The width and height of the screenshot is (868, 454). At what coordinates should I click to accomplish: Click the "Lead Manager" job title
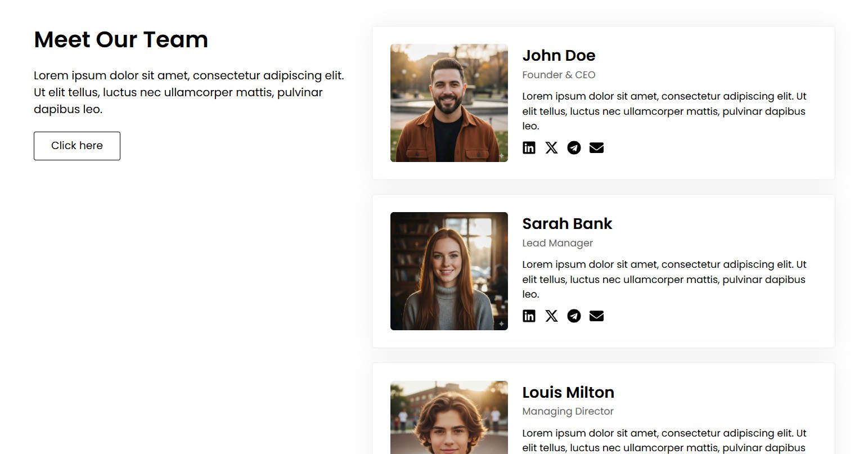(x=557, y=243)
